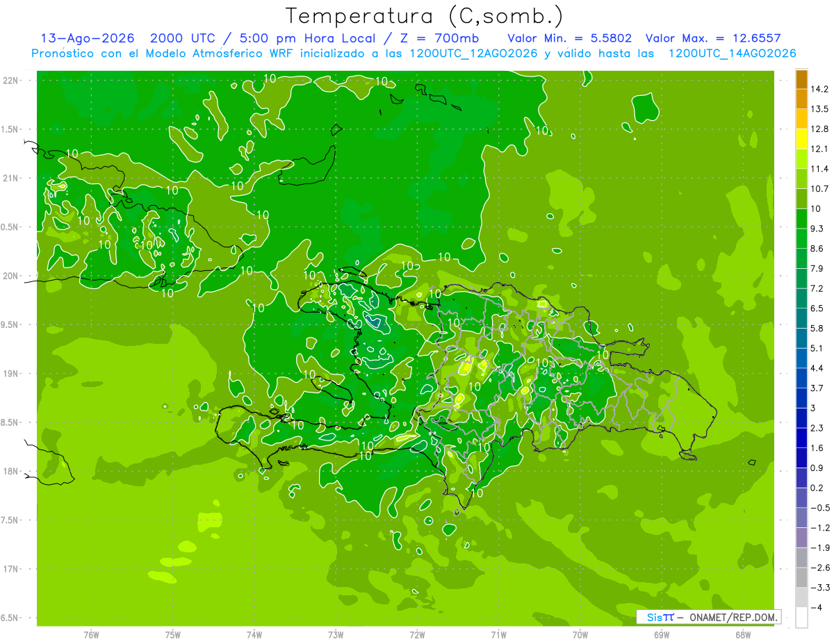Pick the dark orange swatch above 14.2
Screen dimensions: 834x644
(x=801, y=79)
